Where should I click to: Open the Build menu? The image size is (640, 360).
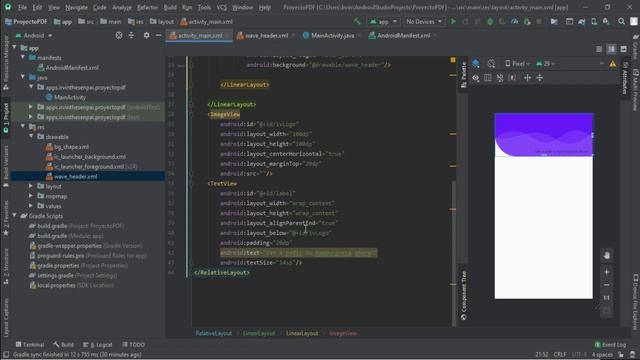[x=170, y=7]
